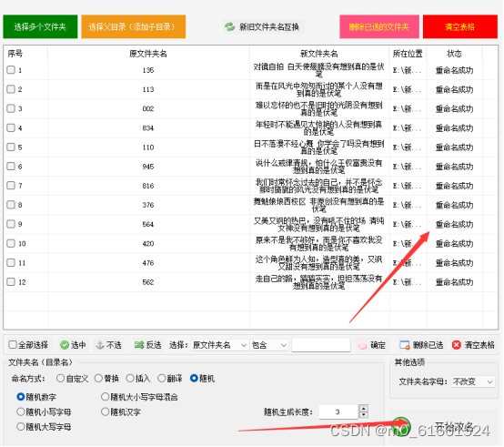Click the anchor 不选 icon
The height and width of the screenshot is (447, 504).
click(100, 345)
